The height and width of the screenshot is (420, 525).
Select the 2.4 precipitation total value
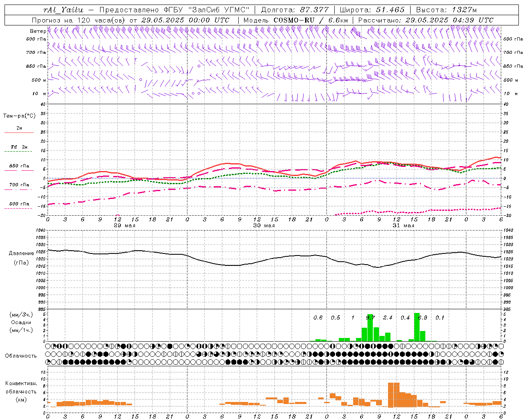tap(388, 318)
